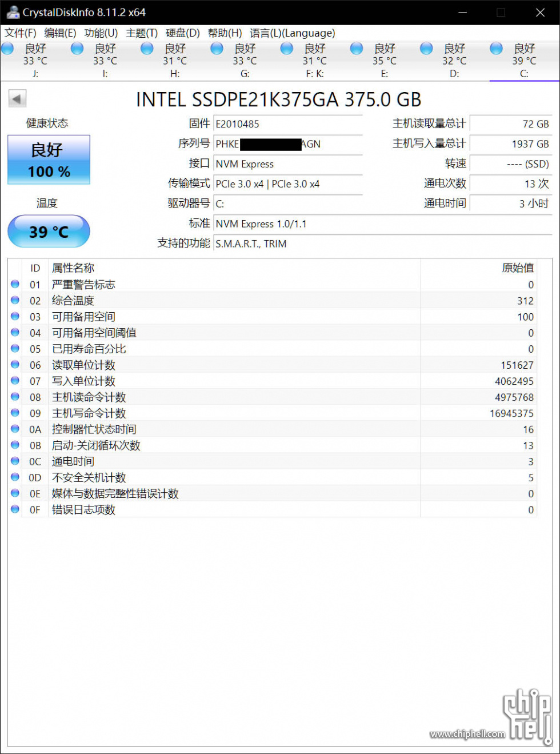Click the previous disk arrow button
The image size is (560, 754).
tap(17, 99)
